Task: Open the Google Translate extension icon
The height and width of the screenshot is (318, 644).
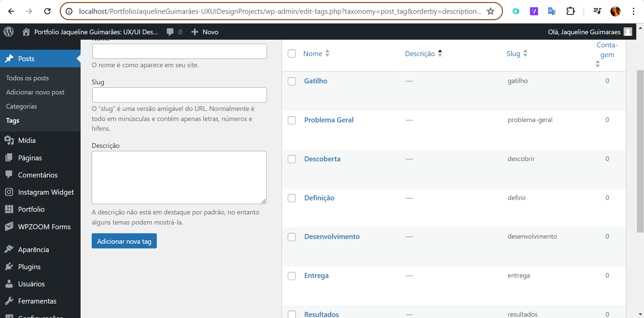Action: point(552,11)
